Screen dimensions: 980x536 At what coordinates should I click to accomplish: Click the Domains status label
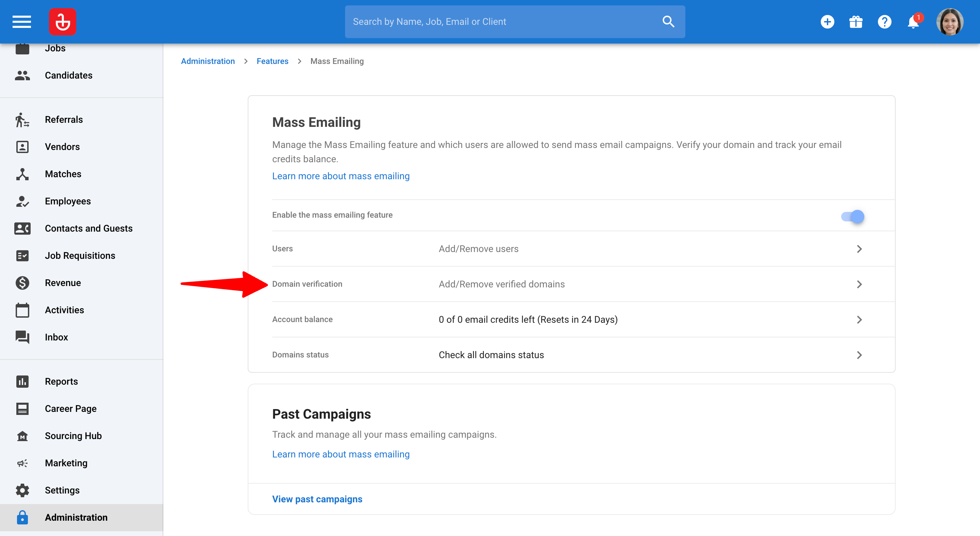coord(300,355)
